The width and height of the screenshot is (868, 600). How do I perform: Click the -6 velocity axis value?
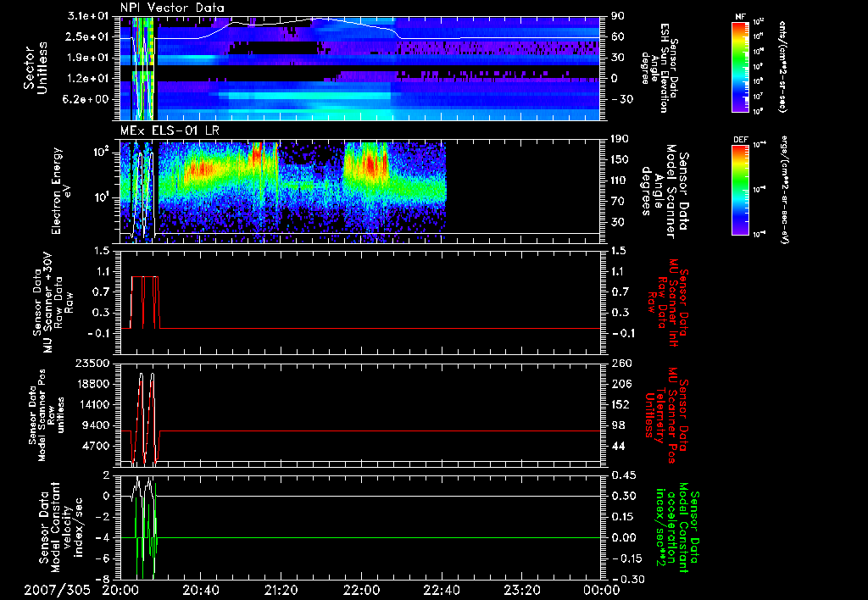pyautogui.click(x=103, y=558)
